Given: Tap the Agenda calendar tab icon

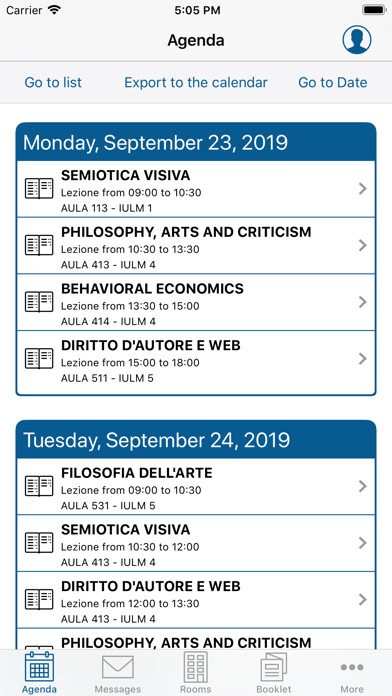Looking at the screenshot, I should tap(40, 667).
